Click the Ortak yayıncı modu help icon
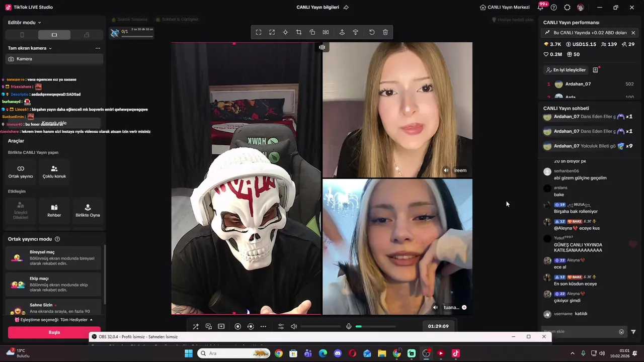This screenshot has width=644, height=362. [57, 239]
